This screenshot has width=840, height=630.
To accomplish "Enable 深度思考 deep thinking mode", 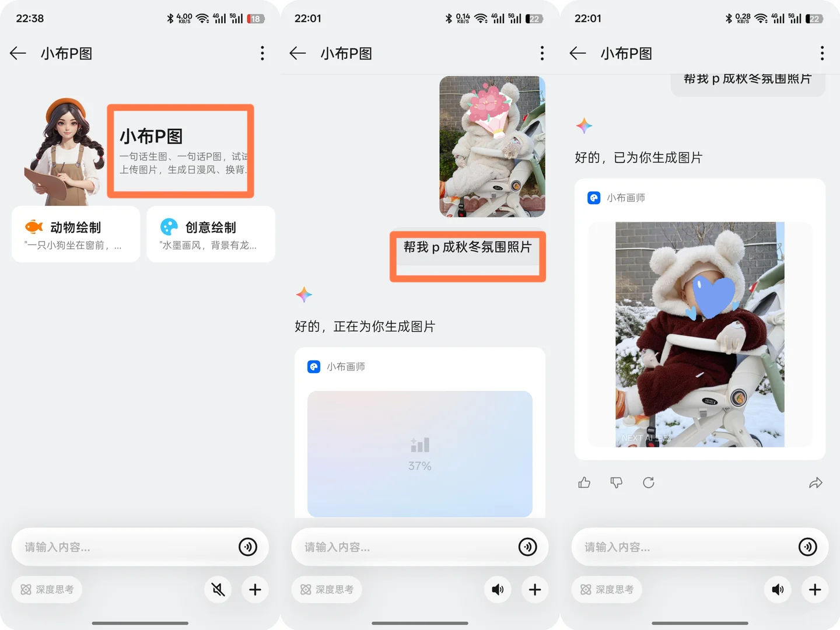I will pyautogui.click(x=47, y=590).
